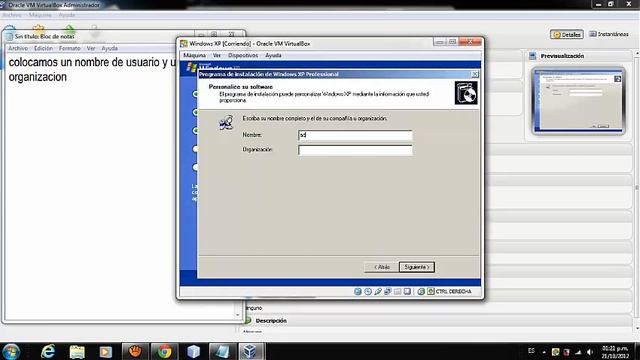Click the Nombre text field

pyautogui.click(x=355, y=135)
